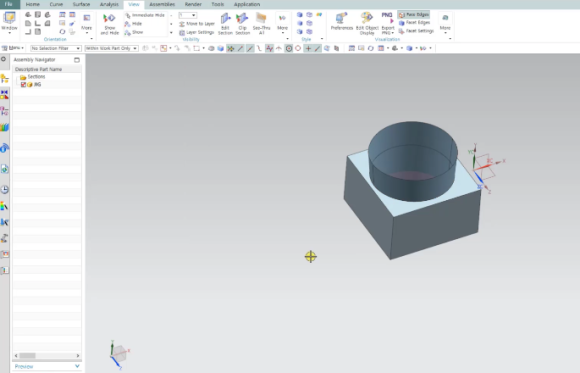Click Edit Object Display icon
Screen dimensions: 580x373
367,24
